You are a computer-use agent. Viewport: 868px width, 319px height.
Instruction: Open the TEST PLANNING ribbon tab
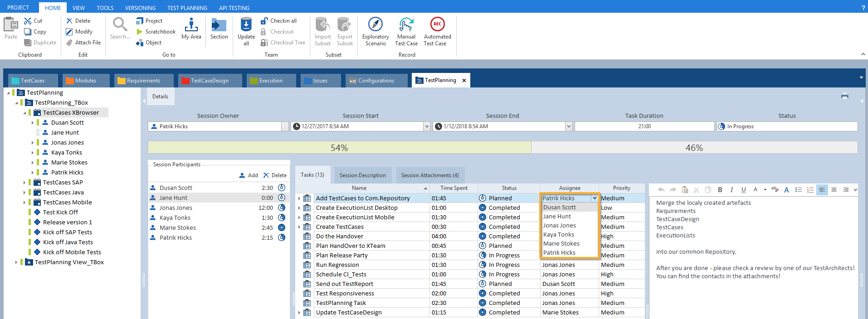coord(187,8)
